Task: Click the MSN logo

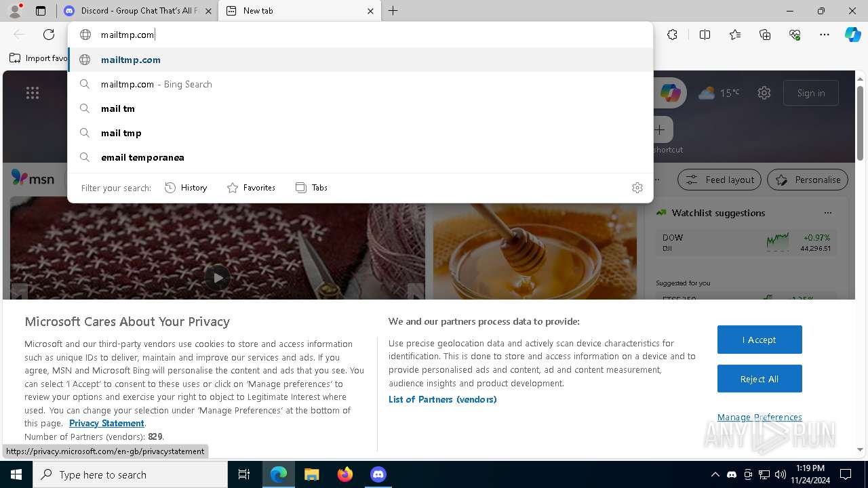Action: click(x=33, y=178)
